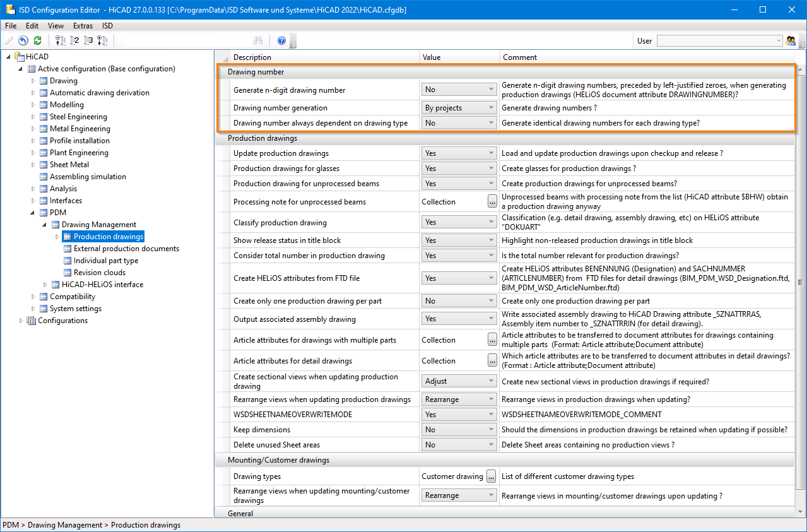Click the vertical scrollbar of settings grid

tap(801, 282)
